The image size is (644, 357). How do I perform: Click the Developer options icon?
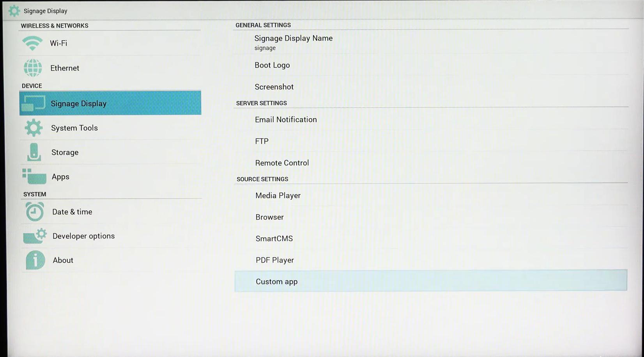tap(35, 236)
